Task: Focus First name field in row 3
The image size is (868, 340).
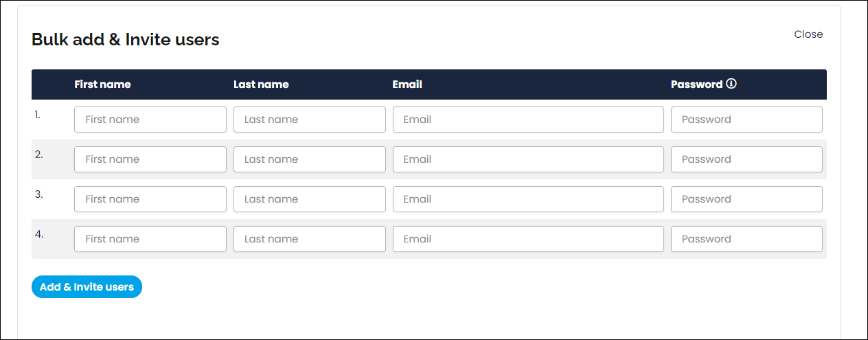Action: (x=150, y=199)
